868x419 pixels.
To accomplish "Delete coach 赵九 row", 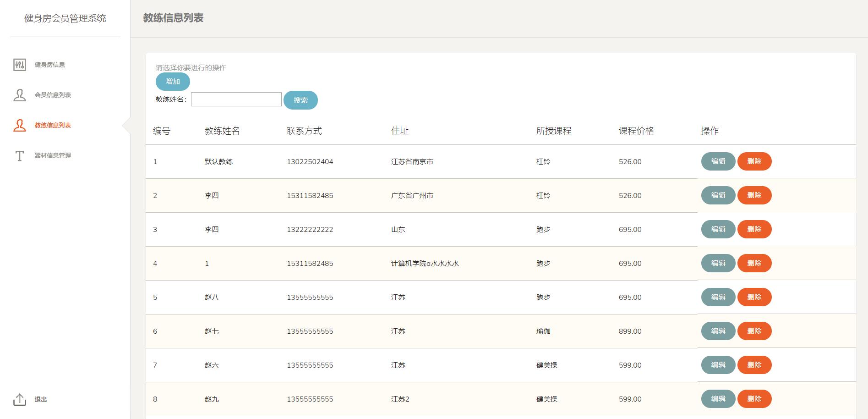I will point(754,399).
